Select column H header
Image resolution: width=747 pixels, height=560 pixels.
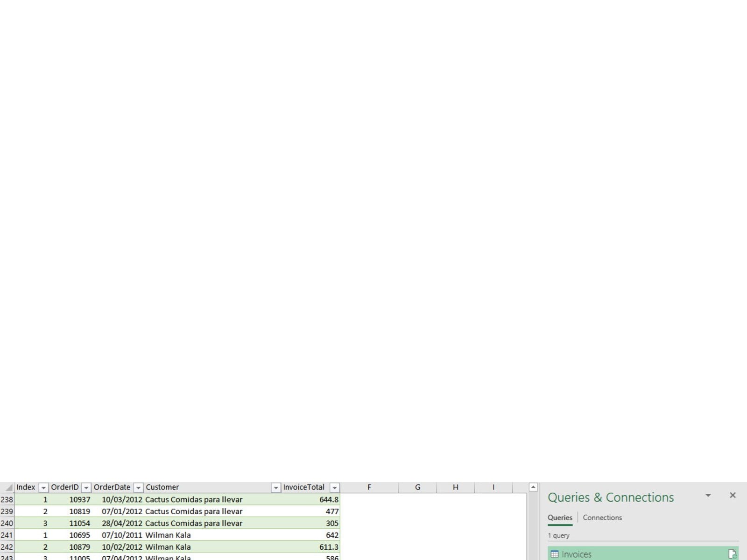(455, 487)
